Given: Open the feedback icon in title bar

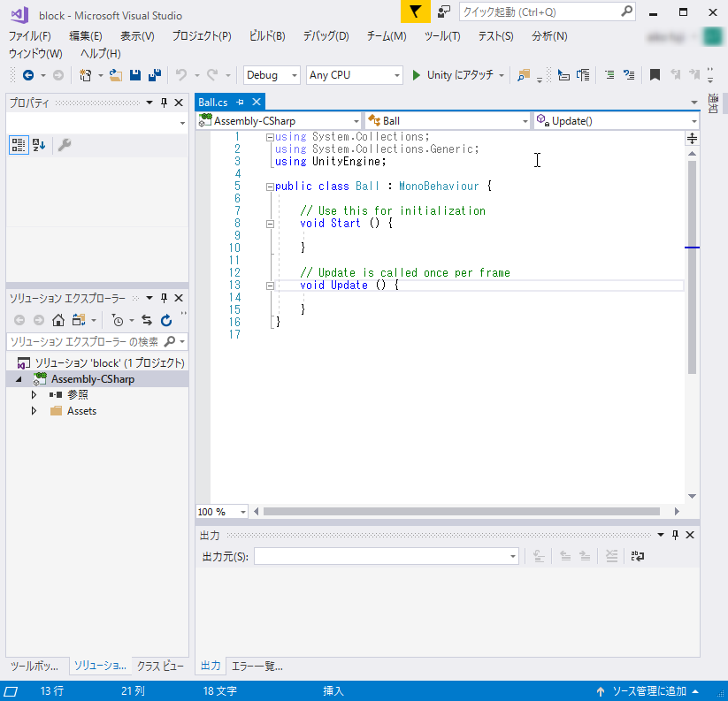Looking at the screenshot, I should [x=444, y=11].
